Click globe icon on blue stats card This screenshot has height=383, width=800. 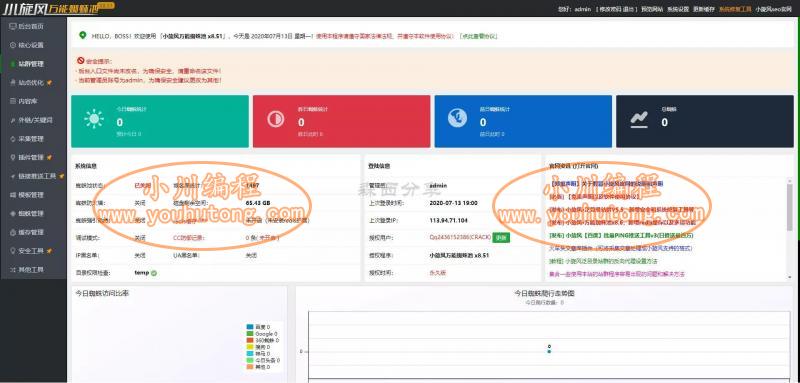coord(457,118)
